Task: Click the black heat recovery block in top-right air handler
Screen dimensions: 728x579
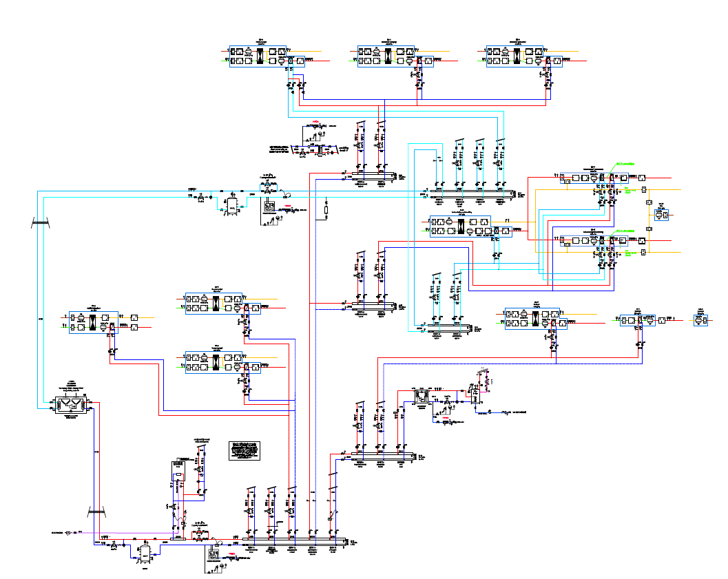Action: 517,56
